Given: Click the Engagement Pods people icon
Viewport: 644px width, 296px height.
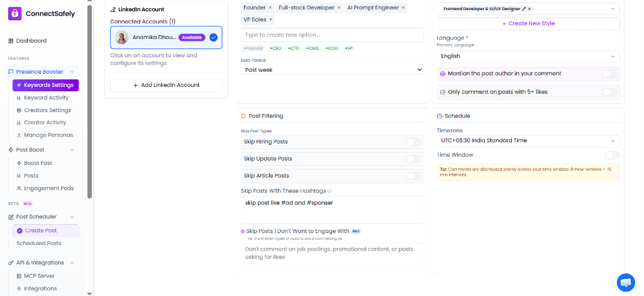Looking at the screenshot, I should pos(19,188).
